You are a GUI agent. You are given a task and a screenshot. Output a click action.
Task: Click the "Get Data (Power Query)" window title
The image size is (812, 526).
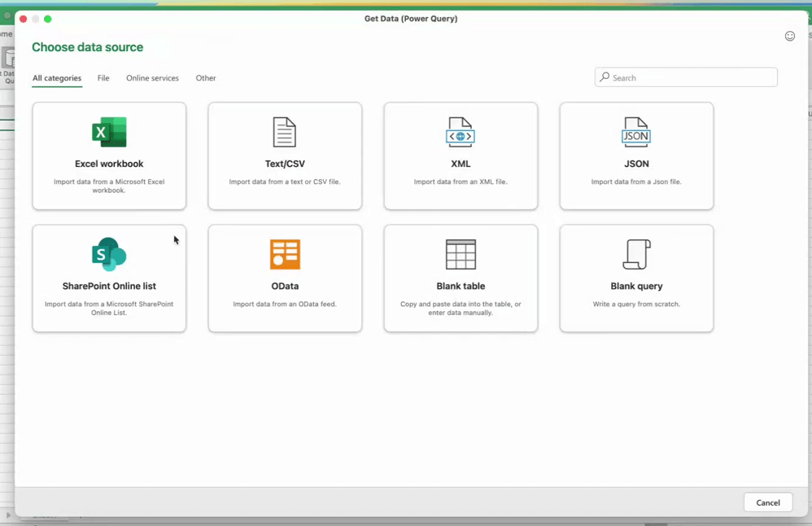click(x=411, y=19)
